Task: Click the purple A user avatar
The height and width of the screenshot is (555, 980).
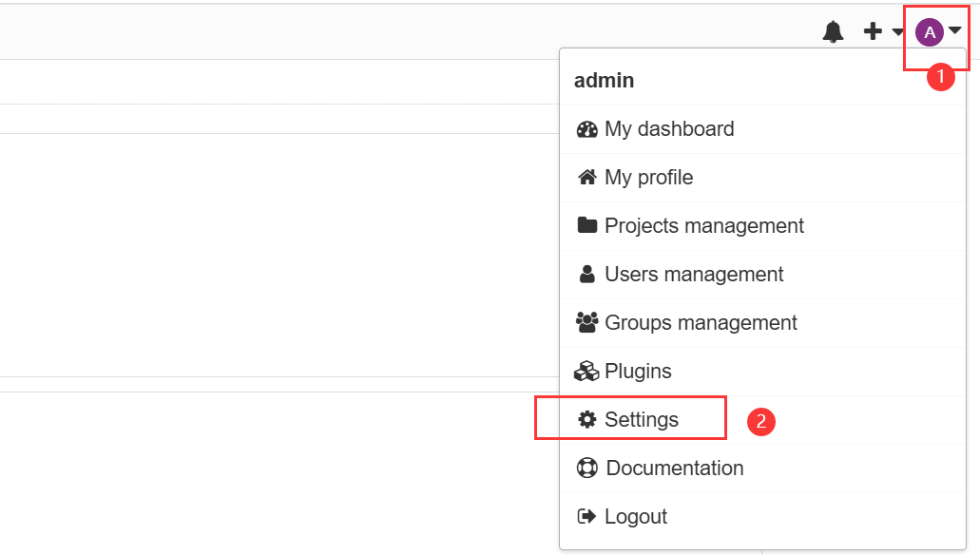Action: point(930,32)
